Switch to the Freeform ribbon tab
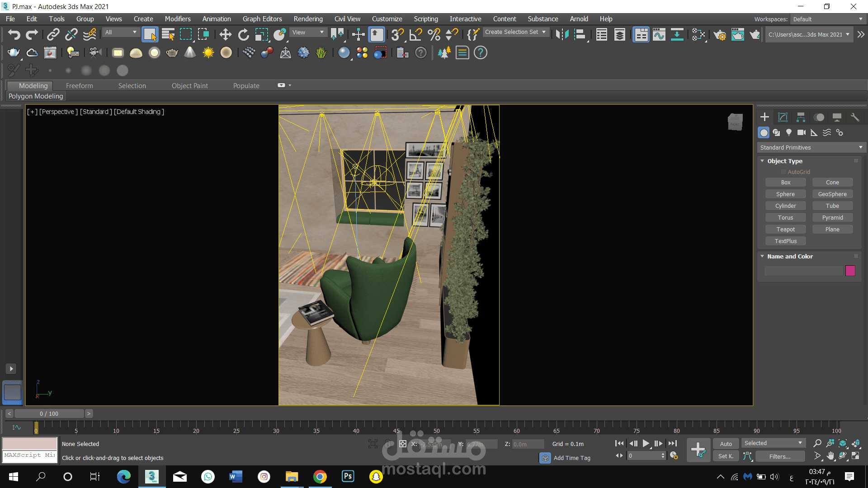Image resolution: width=868 pixels, height=488 pixels. coord(79,86)
